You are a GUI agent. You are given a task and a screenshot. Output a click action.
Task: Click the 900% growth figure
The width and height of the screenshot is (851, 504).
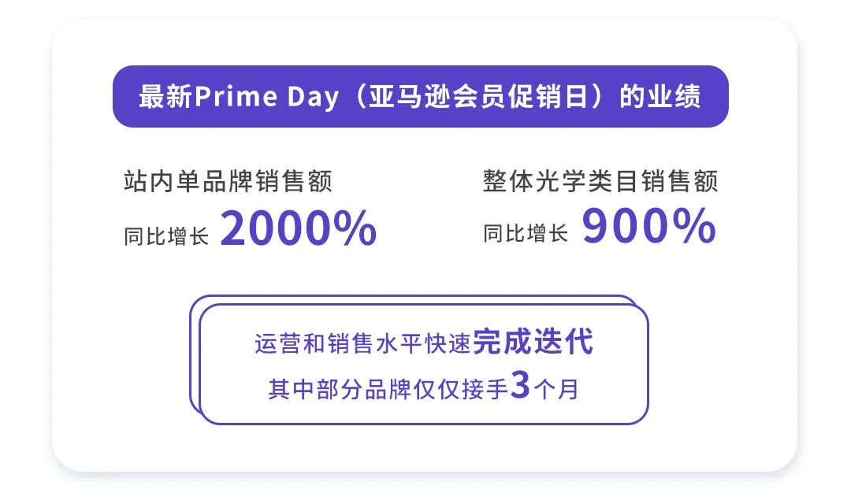coord(649,225)
